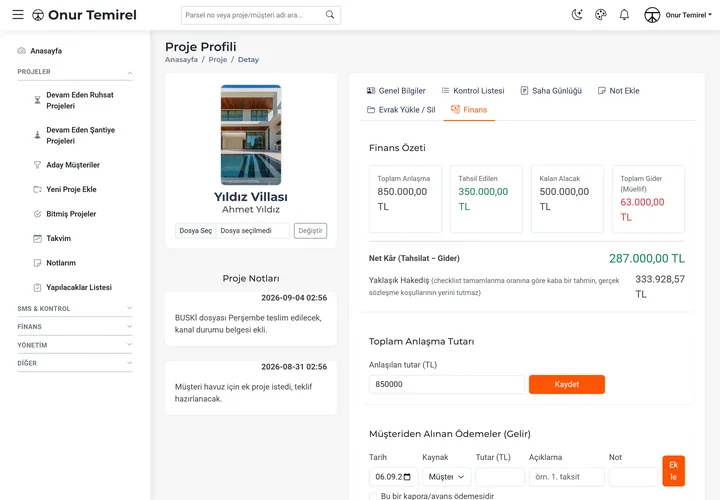Viewport: 720px width, 500px height.
Task: Click the Evrak Yükle folder icon
Action: pos(371,110)
